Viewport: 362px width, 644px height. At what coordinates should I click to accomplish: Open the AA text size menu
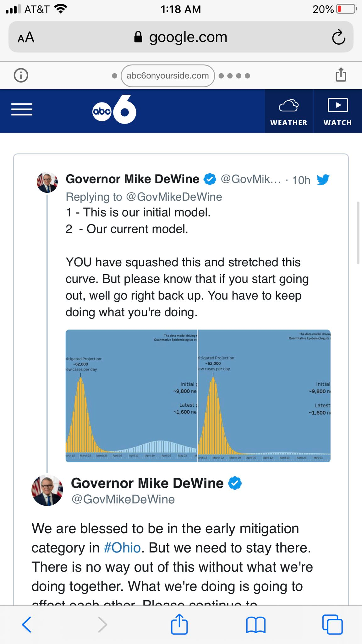pyautogui.click(x=26, y=37)
